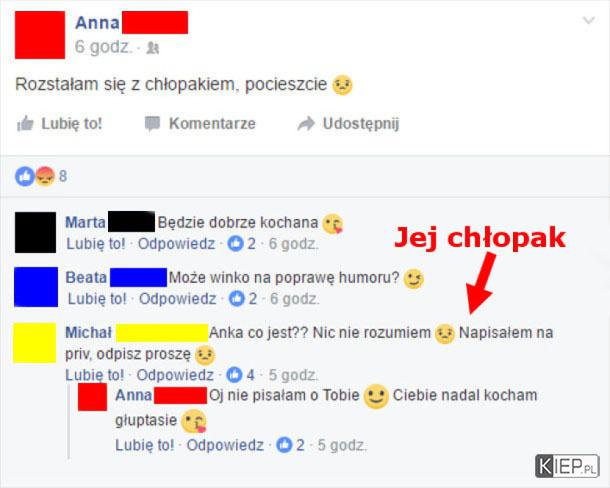The image size is (610, 488).
Task: Open Marta's profile name link
Action: point(85,223)
